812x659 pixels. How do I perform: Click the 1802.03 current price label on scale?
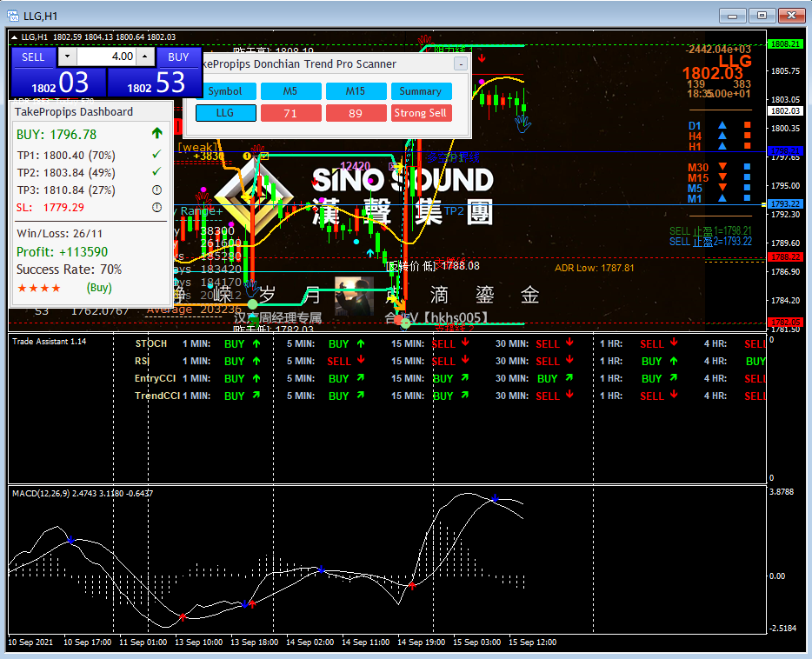click(x=785, y=110)
